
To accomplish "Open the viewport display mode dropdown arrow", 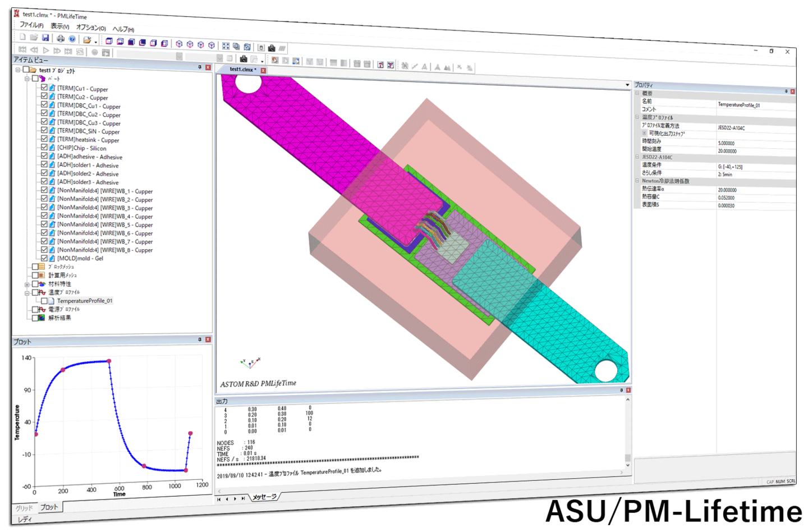I will (261, 61).
